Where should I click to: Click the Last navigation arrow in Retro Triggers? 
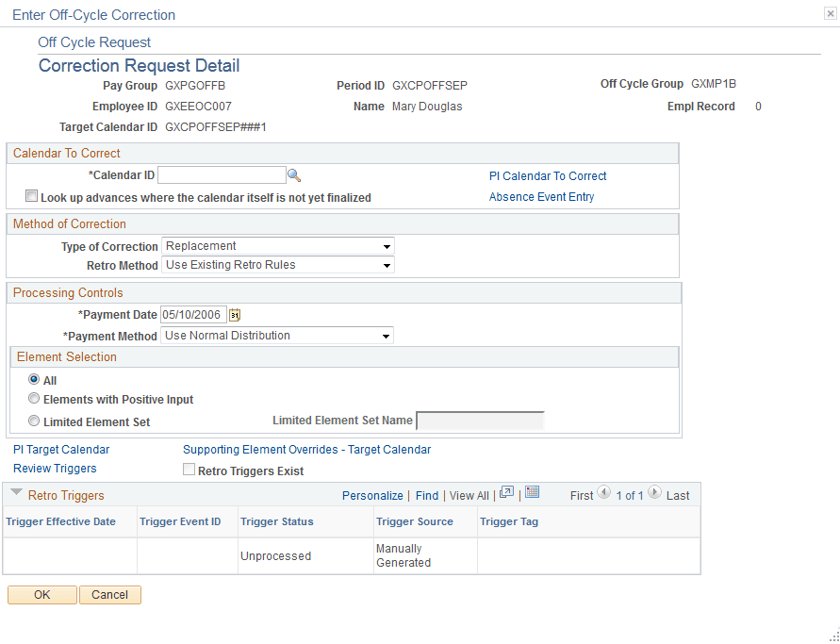point(653,494)
